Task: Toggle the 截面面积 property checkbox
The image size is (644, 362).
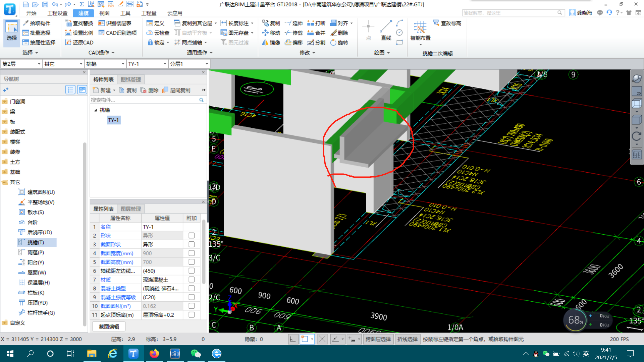Action: click(x=192, y=306)
